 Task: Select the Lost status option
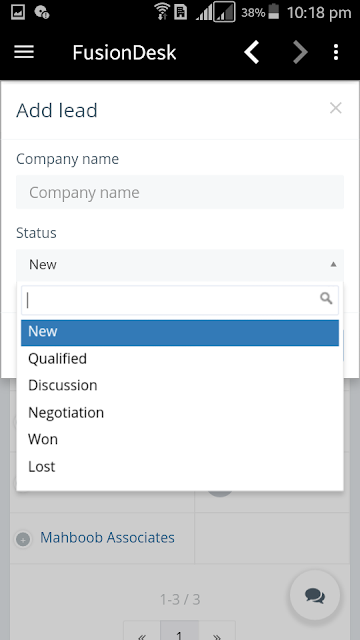tap(180, 467)
